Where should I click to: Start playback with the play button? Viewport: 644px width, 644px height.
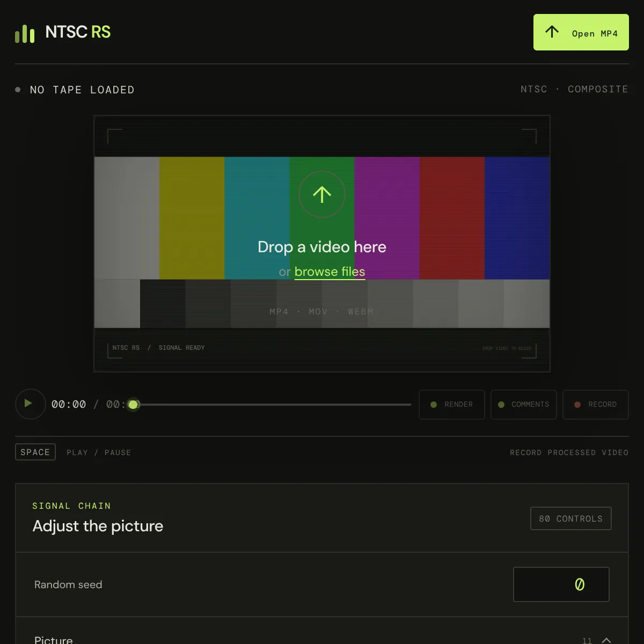coord(30,404)
